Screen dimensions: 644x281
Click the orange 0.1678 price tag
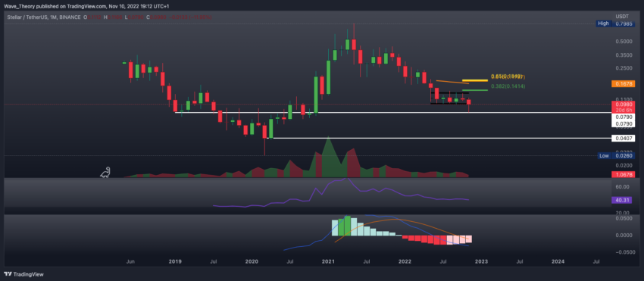tap(623, 84)
